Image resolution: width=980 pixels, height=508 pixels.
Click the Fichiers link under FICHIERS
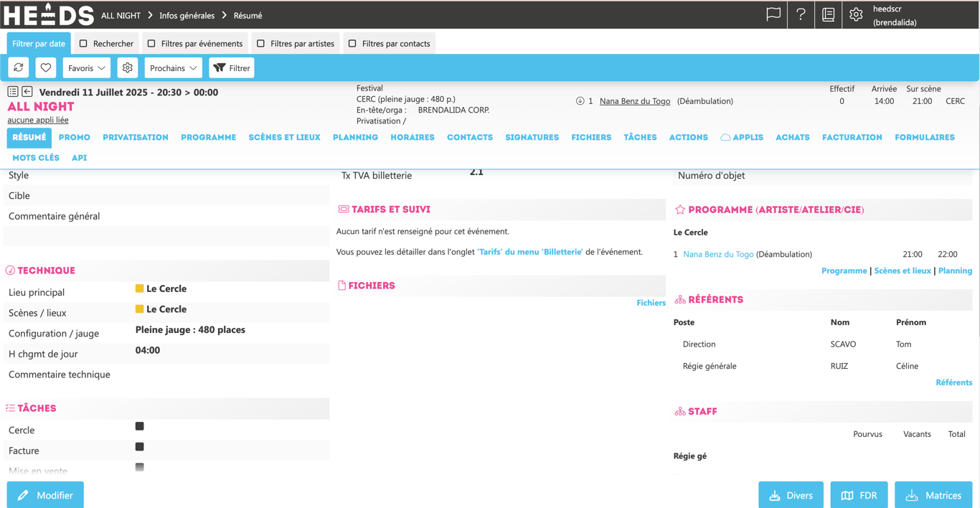pos(651,303)
